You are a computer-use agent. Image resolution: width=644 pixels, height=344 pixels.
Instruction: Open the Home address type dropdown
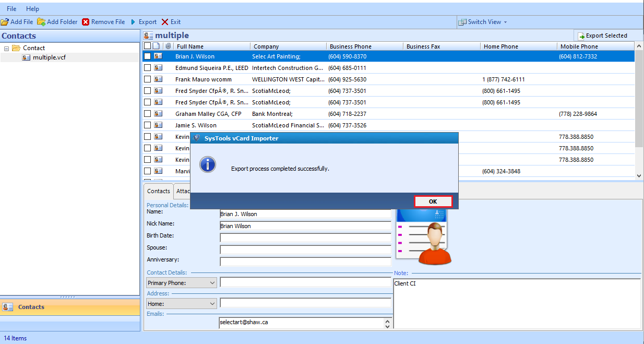pos(212,304)
